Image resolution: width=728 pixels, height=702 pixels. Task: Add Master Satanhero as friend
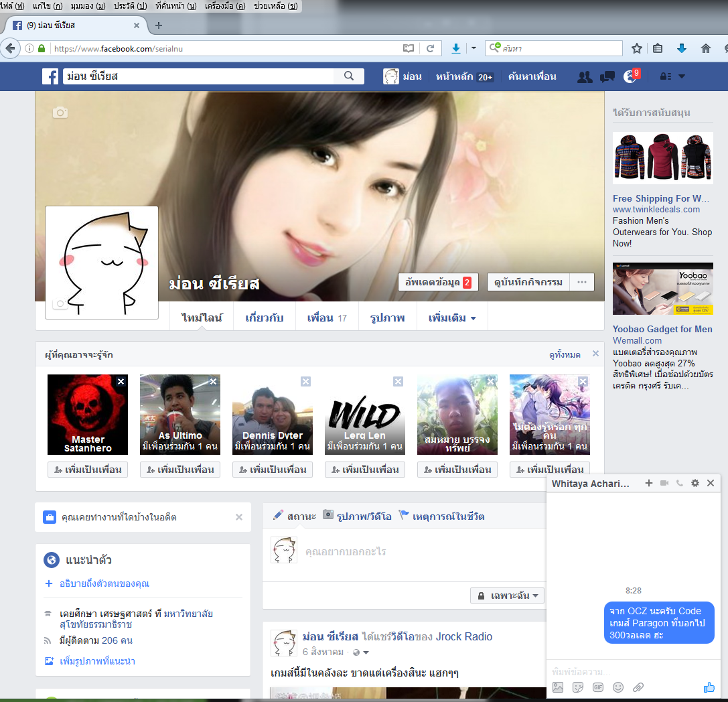88,470
